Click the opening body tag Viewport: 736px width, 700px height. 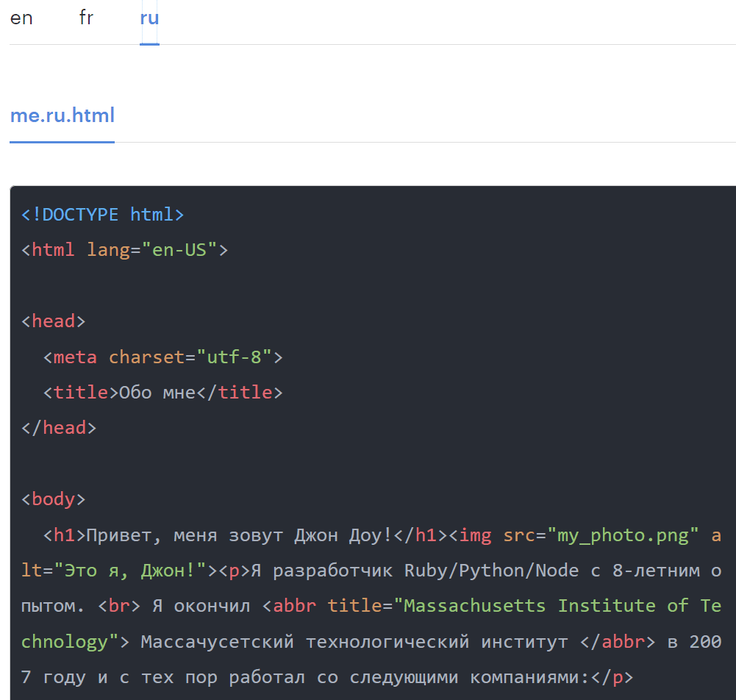tap(54, 499)
